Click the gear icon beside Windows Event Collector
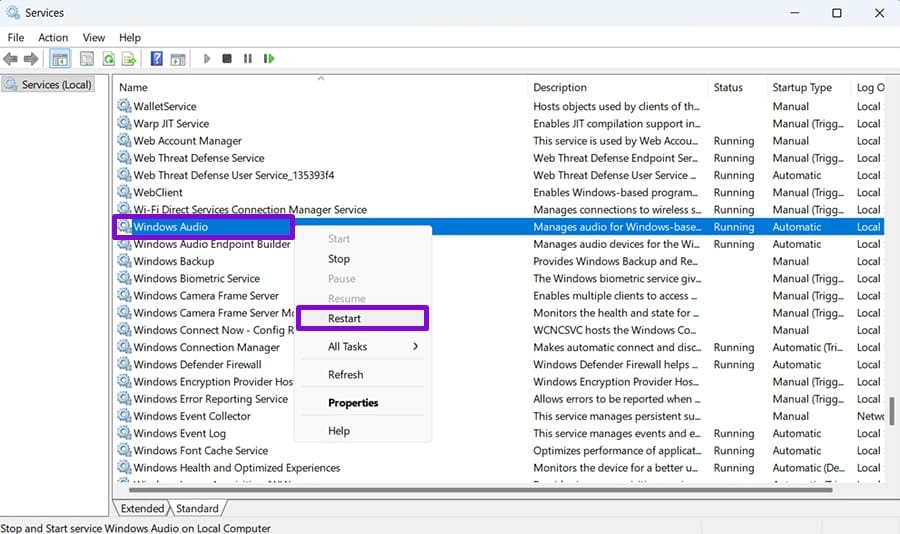This screenshot has width=900, height=534. (x=124, y=416)
